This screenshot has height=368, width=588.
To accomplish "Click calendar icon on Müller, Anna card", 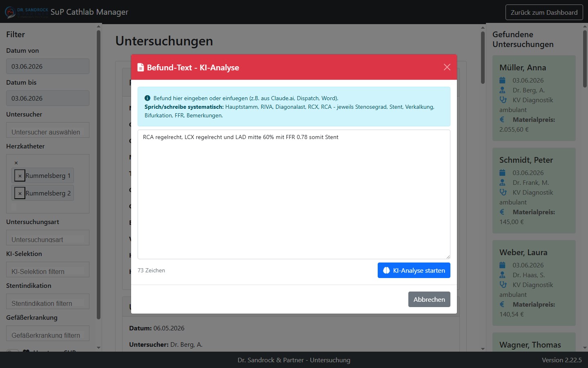I will coord(502,80).
